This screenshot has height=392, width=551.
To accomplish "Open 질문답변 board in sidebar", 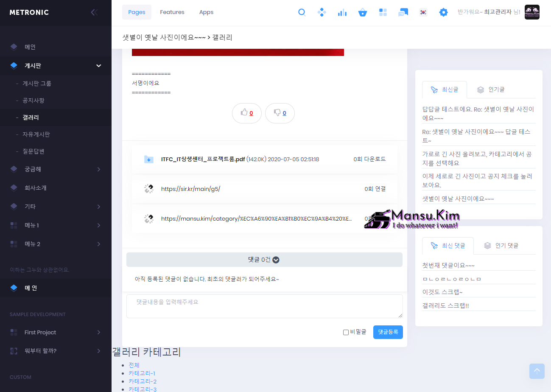I will click(34, 151).
